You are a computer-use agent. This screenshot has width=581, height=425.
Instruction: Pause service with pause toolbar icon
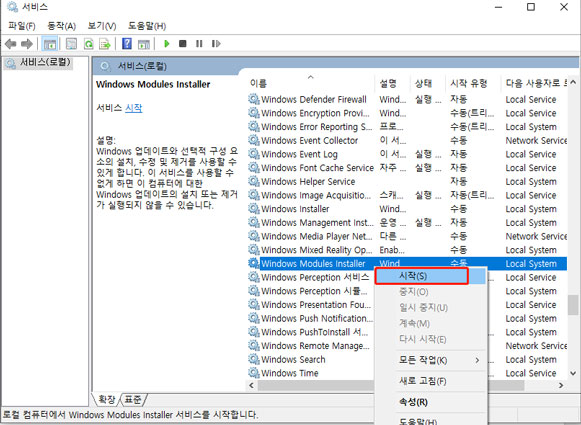point(199,44)
